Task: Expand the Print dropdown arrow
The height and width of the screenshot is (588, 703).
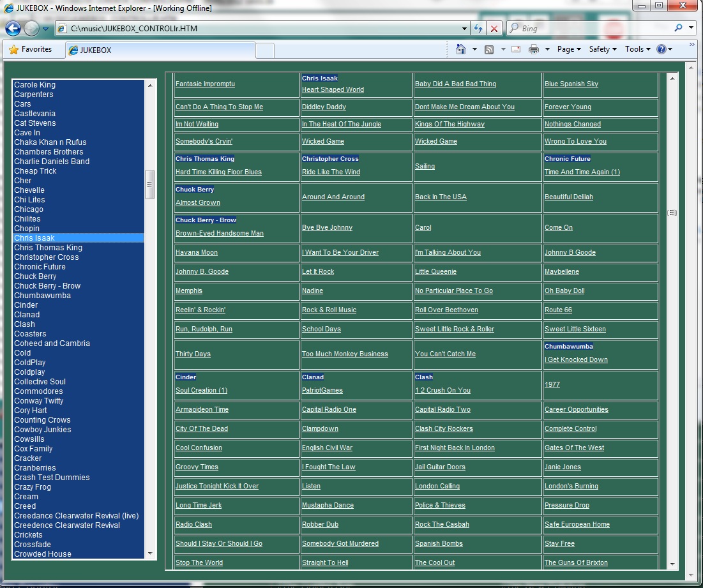Action: click(547, 49)
